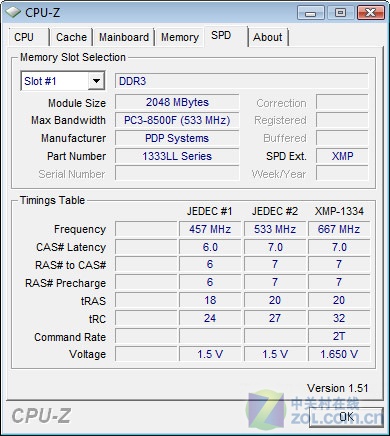This screenshot has width=390, height=436.
Task: Click the PDP Systems manufacturer field
Action: coord(177,138)
